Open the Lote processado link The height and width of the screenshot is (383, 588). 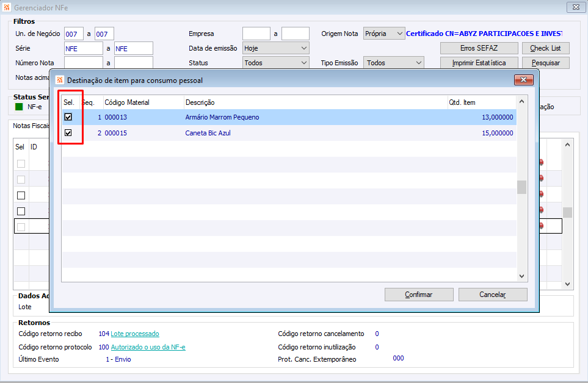(135, 334)
